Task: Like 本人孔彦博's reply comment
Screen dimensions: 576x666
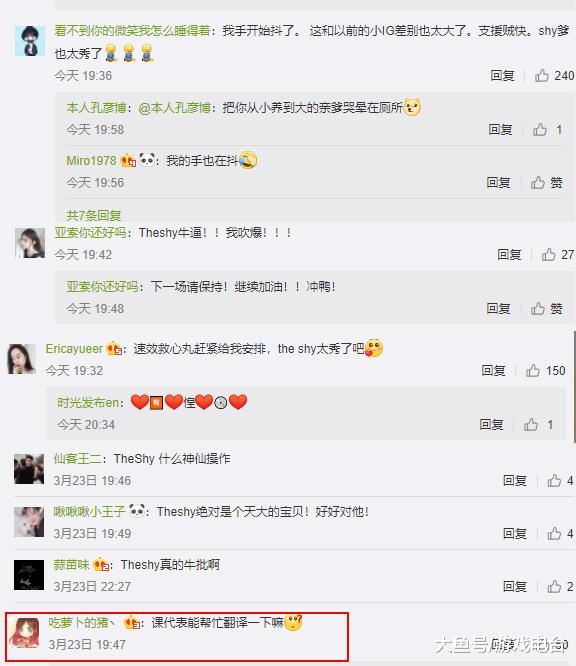Action: click(x=540, y=130)
